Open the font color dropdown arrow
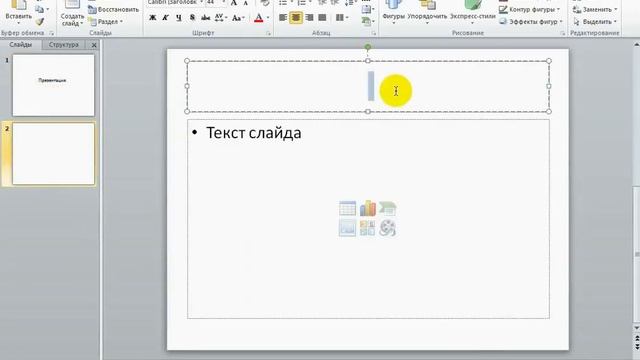 (x=268, y=18)
